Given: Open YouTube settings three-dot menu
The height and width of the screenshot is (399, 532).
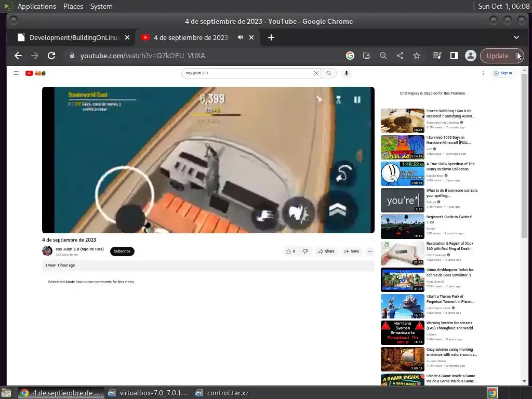Looking at the screenshot, I should [483, 73].
